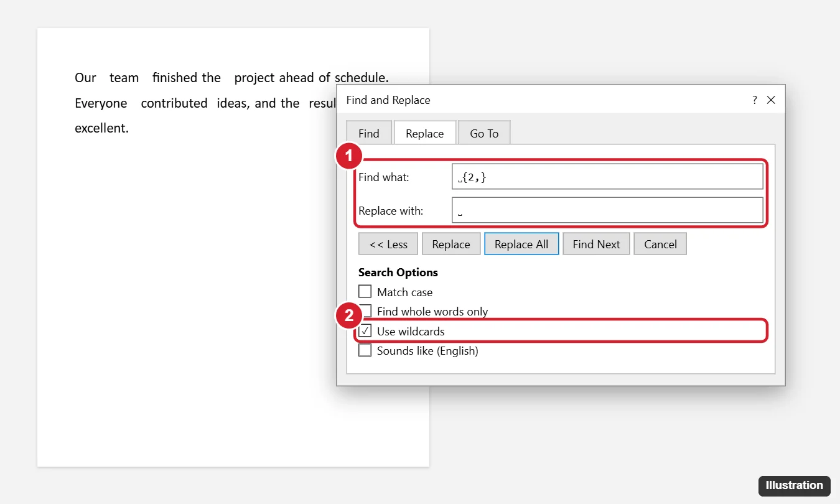Click the word "contributed" in the document
Image resolution: width=840 pixels, height=504 pixels.
[x=174, y=103]
